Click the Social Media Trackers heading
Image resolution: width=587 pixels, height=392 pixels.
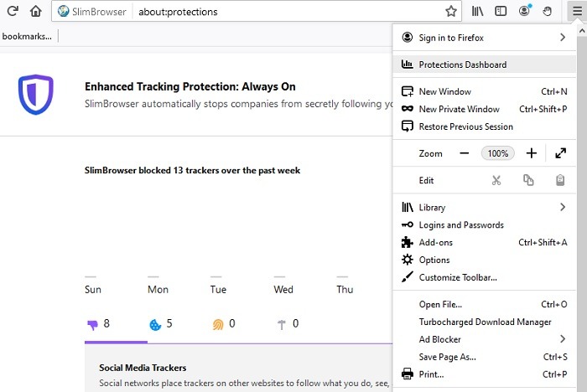coord(143,368)
